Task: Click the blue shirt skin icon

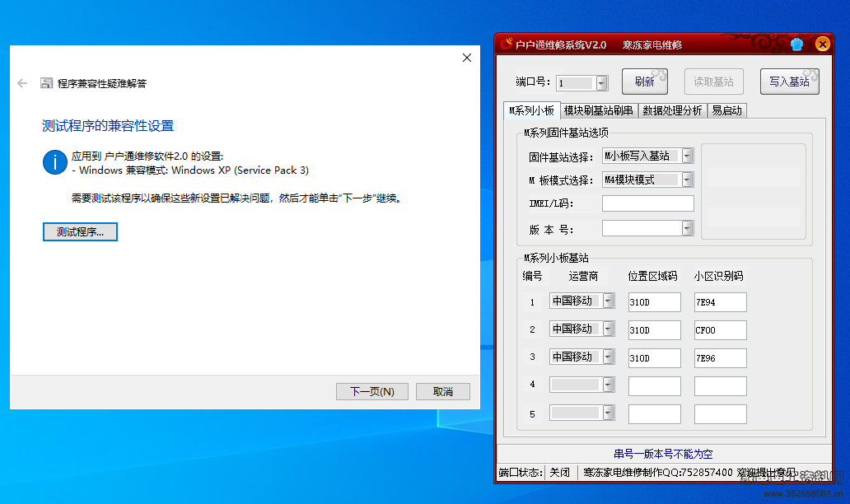Action: (x=796, y=44)
